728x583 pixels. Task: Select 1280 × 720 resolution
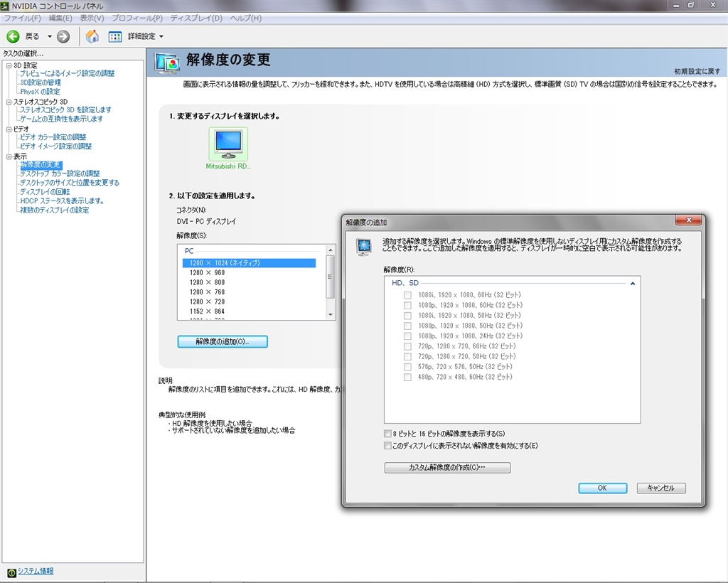(x=207, y=301)
